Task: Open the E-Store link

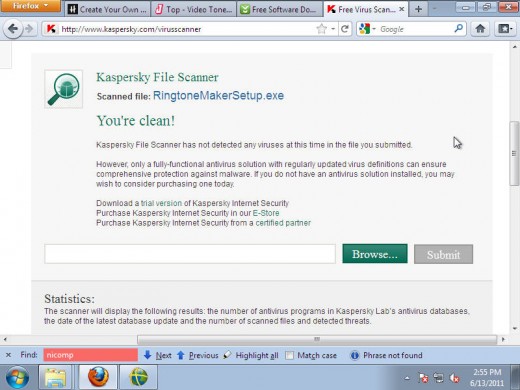Action: pyautogui.click(x=266, y=213)
